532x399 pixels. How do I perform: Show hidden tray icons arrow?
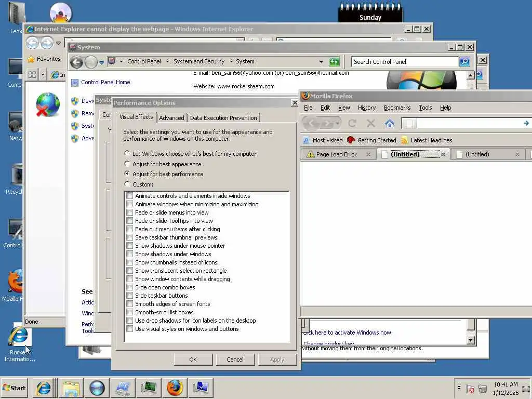459,388
